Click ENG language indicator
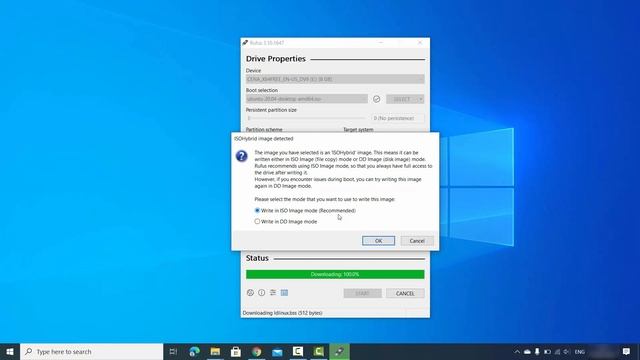Image resolution: width=640 pixels, height=360 pixels. pos(580,351)
